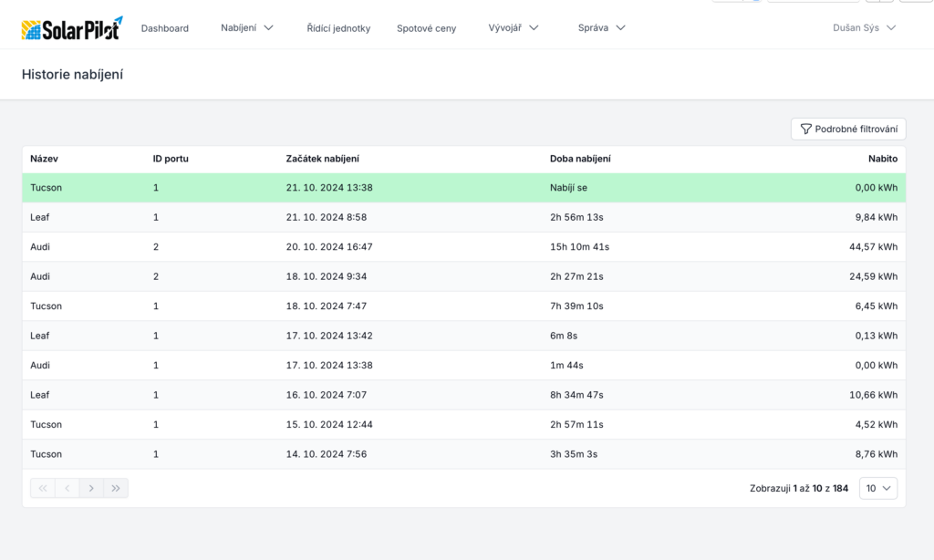Go to next page of results
This screenshot has width=934, height=560.
tap(91, 489)
